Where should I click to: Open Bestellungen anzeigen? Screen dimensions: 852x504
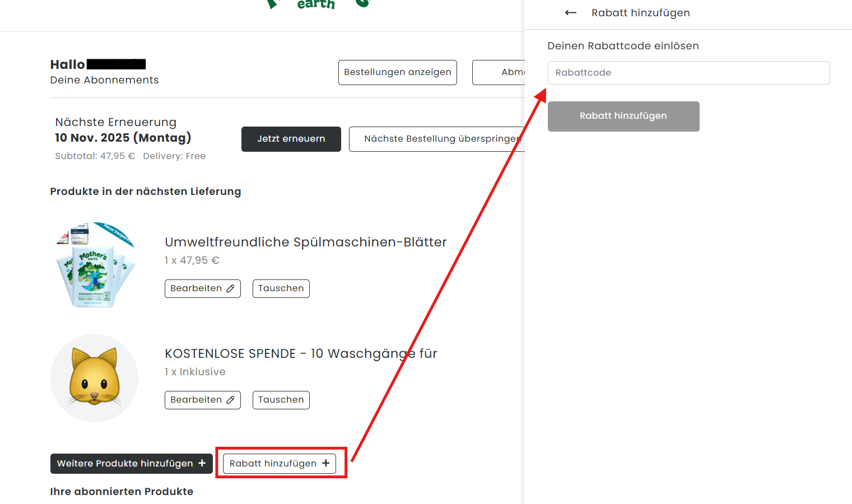point(397,72)
